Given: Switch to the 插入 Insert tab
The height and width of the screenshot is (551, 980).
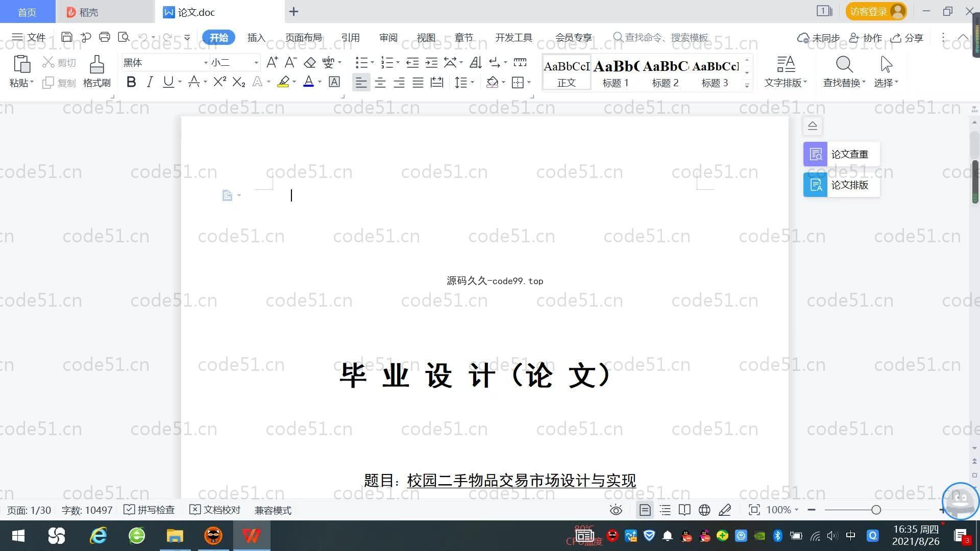Looking at the screenshot, I should coord(256,37).
